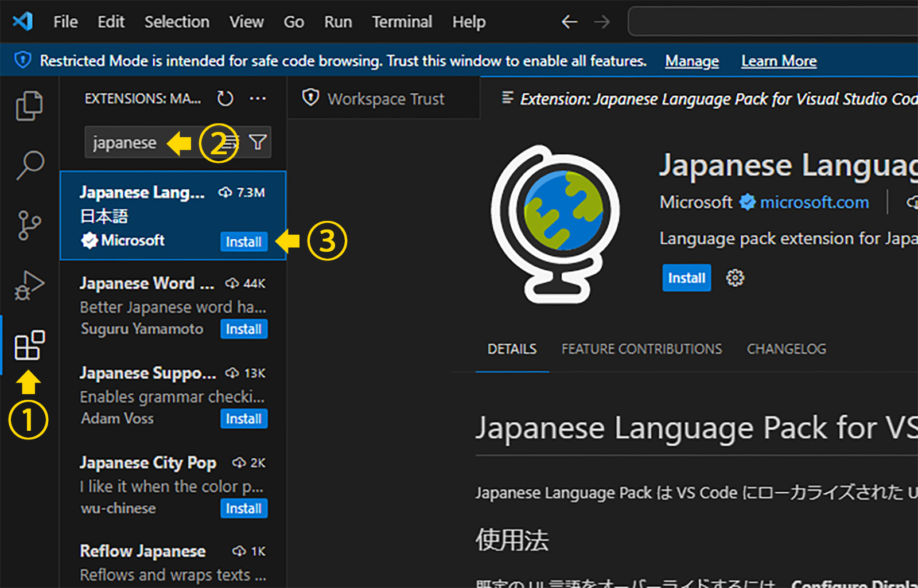918x588 pixels.
Task: Open the File menu
Action: [65, 22]
